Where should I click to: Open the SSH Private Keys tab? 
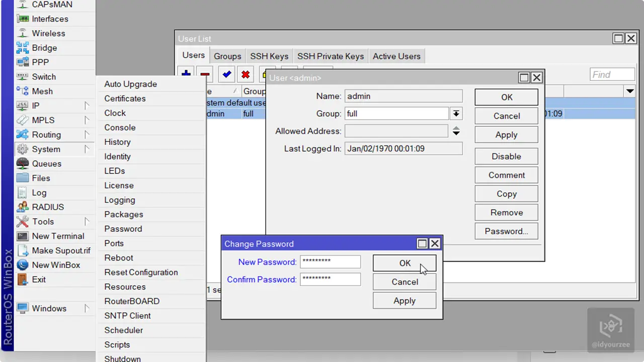pos(331,56)
